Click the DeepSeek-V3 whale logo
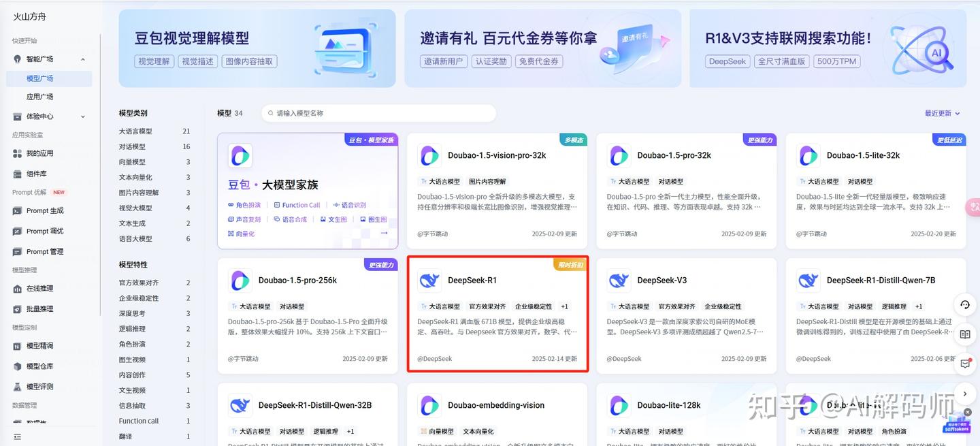Image resolution: width=980 pixels, height=446 pixels. pos(619,281)
